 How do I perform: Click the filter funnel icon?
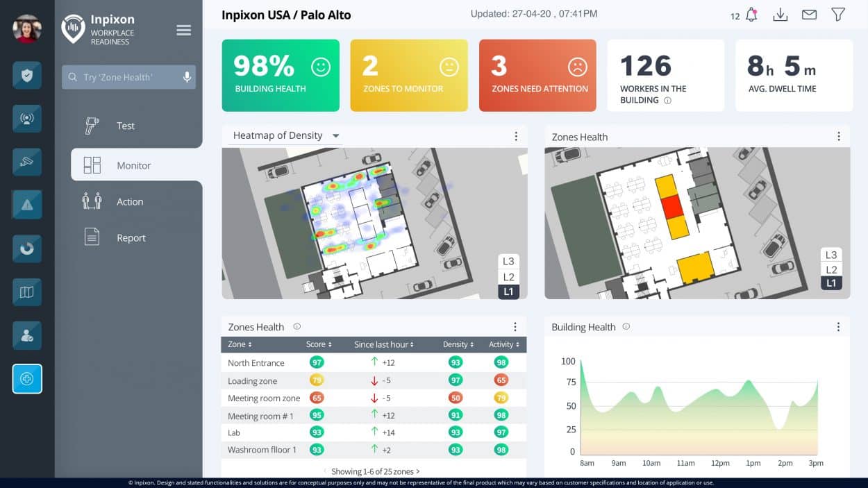tap(838, 15)
